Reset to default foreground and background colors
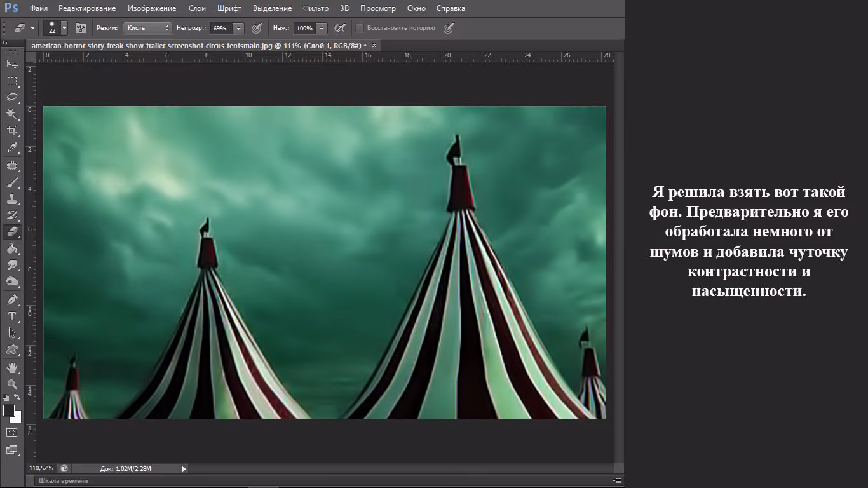This screenshot has width=868, height=488. coord(6,398)
